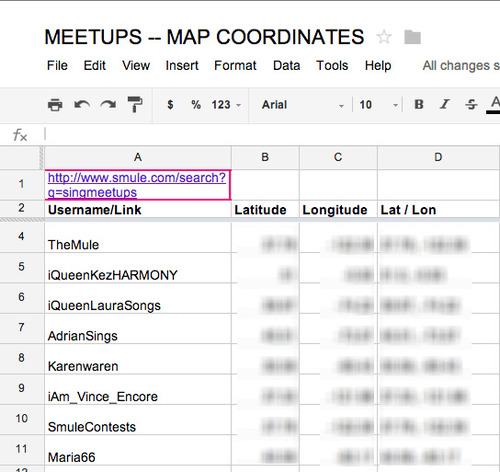500x472 pixels.
Task: Open the smule.com search link in A1
Action: (137, 185)
